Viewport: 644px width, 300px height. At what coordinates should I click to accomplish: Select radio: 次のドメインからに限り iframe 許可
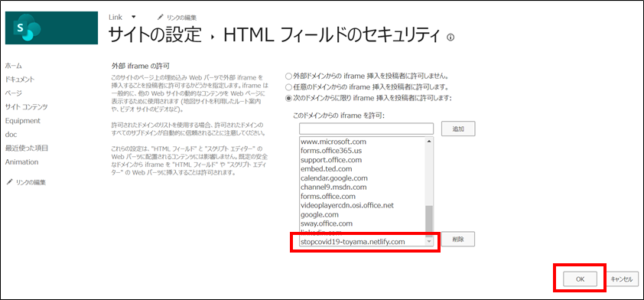pyautogui.click(x=288, y=98)
